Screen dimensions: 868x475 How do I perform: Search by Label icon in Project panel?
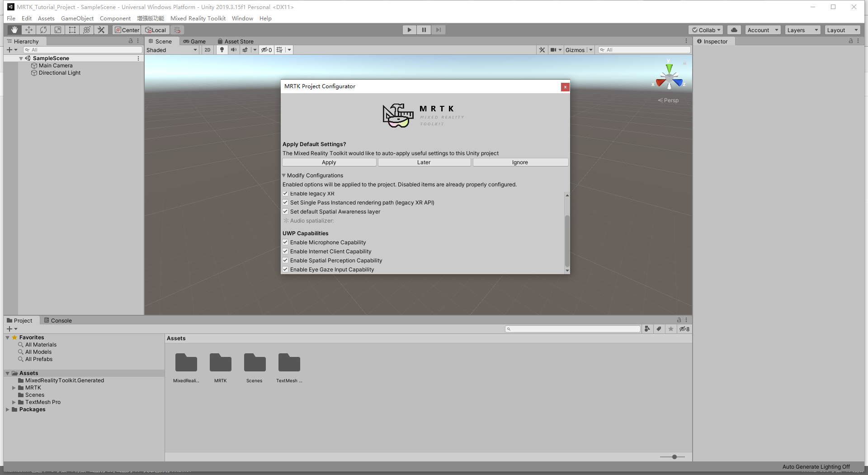point(659,329)
